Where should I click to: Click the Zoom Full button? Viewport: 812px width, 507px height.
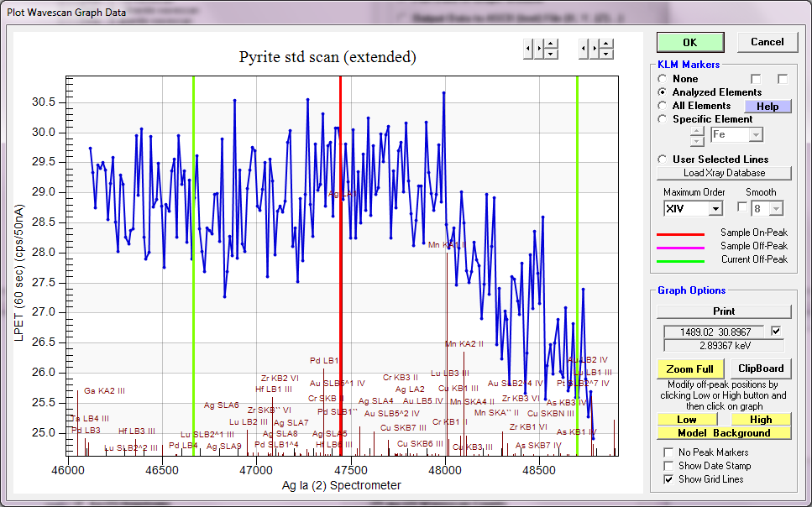pos(689,368)
